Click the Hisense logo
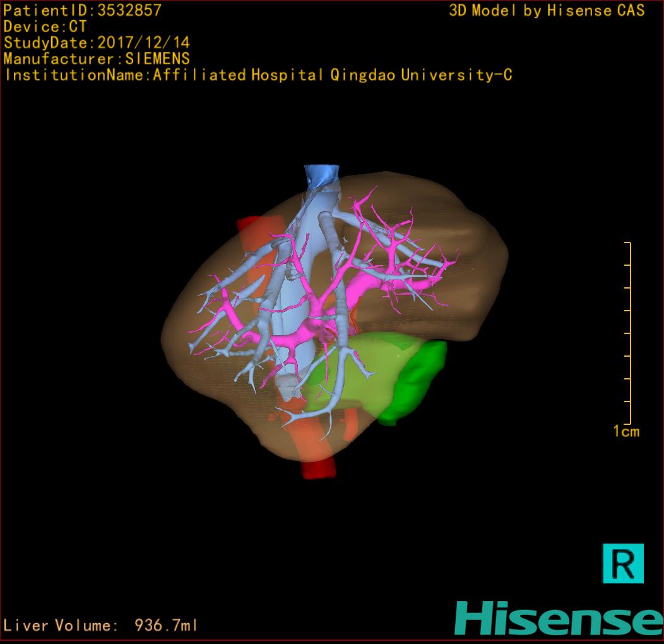Screen dimensions: 664x644 pyautogui.click(x=558, y=618)
